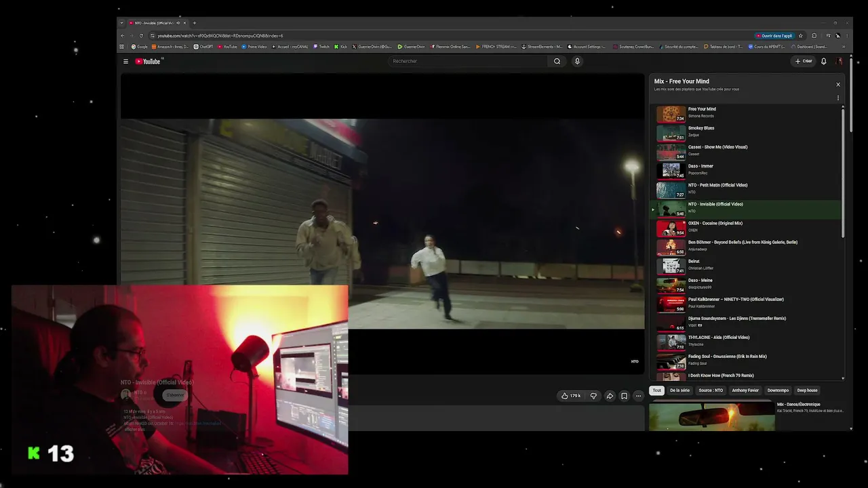
Task: Click the Créer button
Action: [x=804, y=61]
